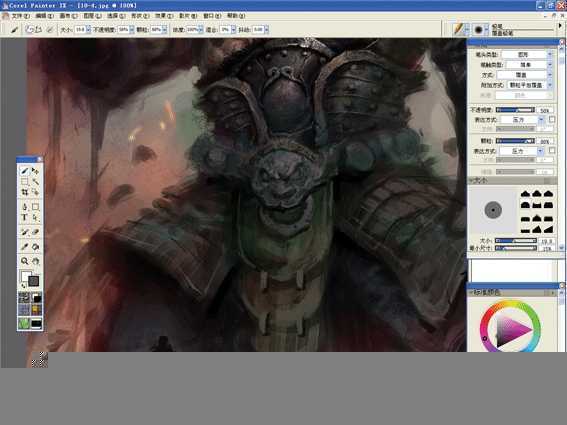
Task: Select the Magic Wand tool
Action: coord(35,182)
